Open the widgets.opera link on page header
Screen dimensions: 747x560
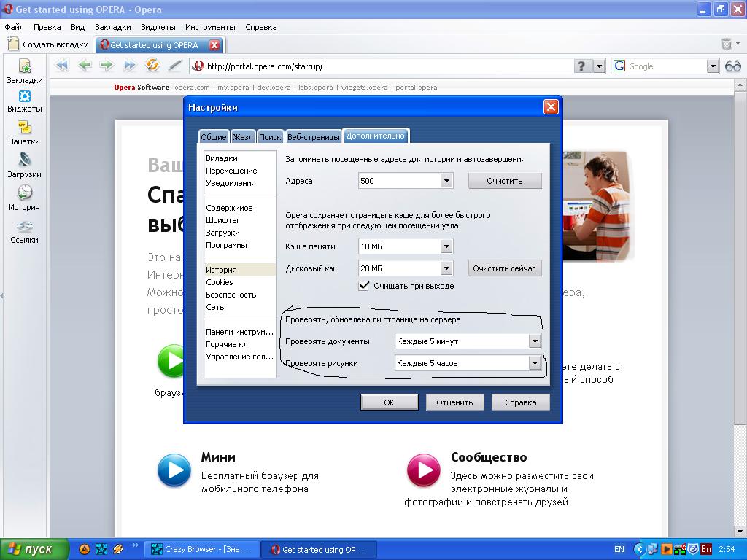pos(365,87)
